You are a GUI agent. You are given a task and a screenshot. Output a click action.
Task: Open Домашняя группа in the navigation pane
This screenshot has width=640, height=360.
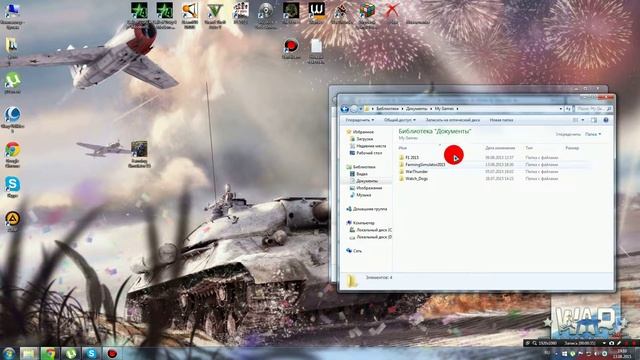[x=367, y=209]
